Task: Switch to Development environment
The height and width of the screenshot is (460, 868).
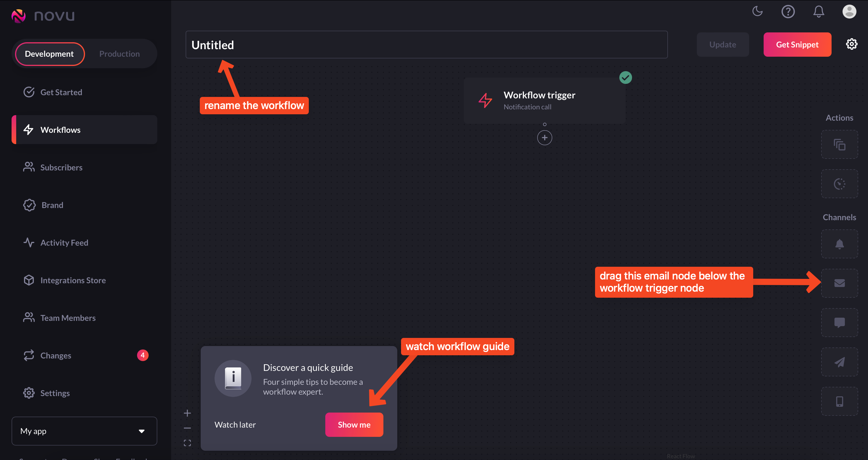Action: [49, 54]
